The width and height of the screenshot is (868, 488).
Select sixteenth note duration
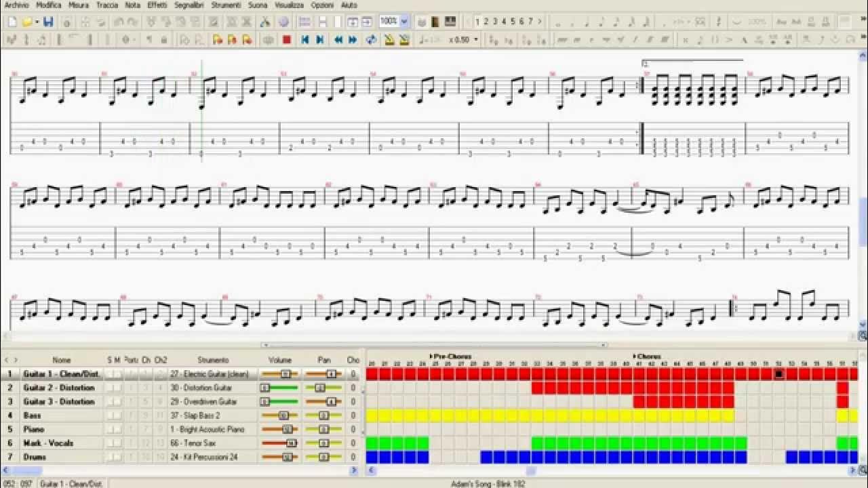click(x=616, y=22)
